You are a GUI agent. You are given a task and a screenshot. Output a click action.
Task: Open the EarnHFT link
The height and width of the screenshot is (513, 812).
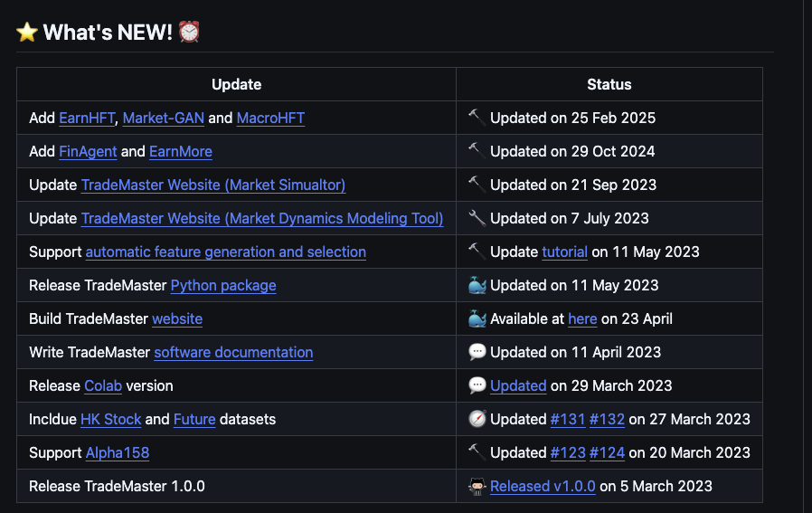[87, 119]
